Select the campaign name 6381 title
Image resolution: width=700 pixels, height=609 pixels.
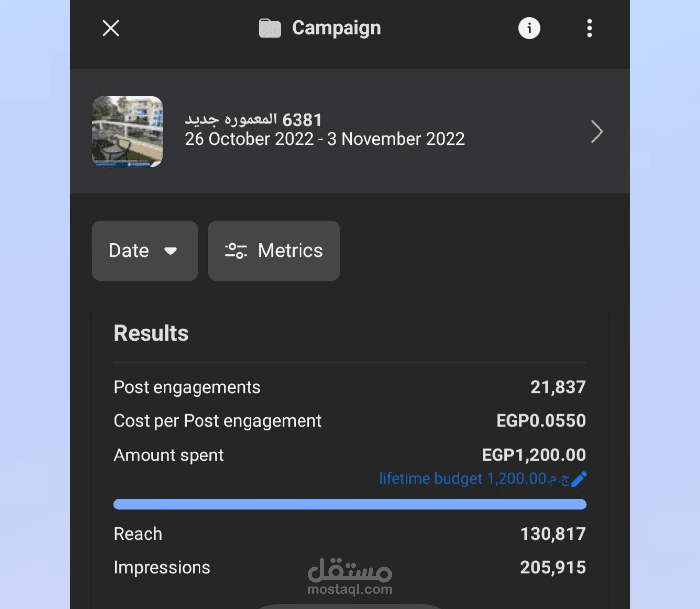(x=253, y=119)
